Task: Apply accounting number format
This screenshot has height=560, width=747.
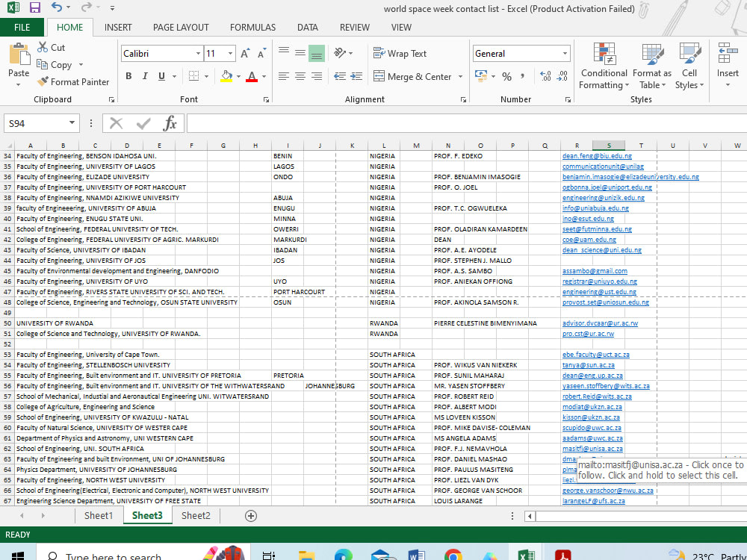Action: [x=481, y=76]
